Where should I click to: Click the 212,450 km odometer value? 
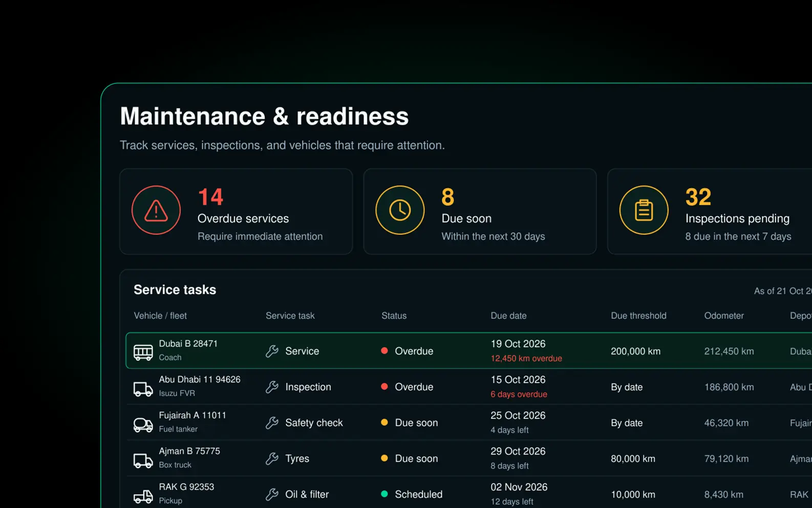pyautogui.click(x=729, y=351)
